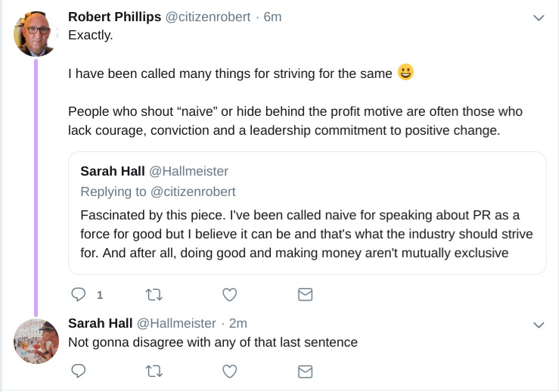Image resolution: width=559 pixels, height=392 pixels.
Task: Like Sarah Hall's 2m tweet
Action: point(230,371)
